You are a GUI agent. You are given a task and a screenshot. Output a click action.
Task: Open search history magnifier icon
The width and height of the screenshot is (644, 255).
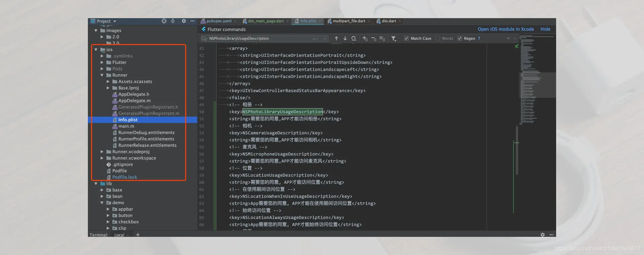tap(204, 39)
